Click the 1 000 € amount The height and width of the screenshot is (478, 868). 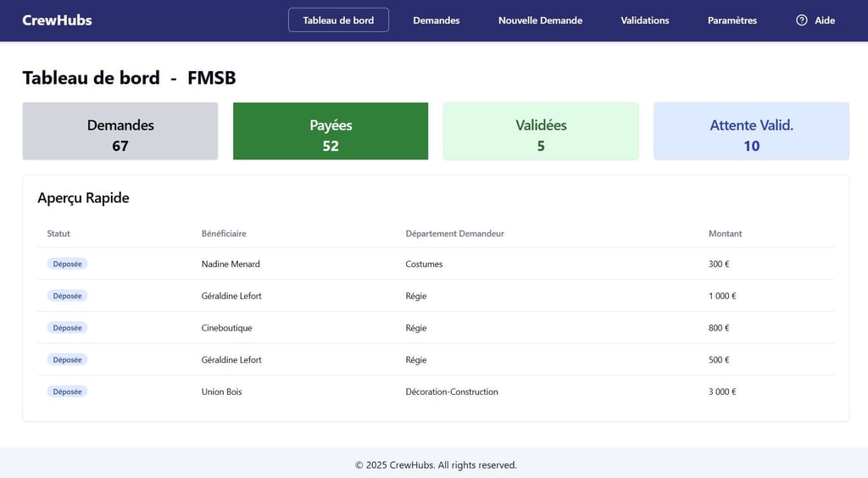[x=722, y=296]
